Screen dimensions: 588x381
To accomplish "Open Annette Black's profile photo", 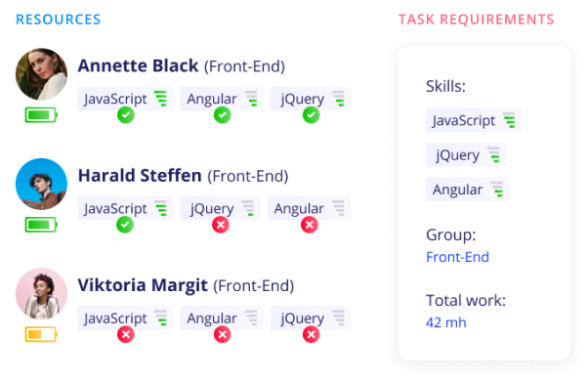I will tap(41, 74).
